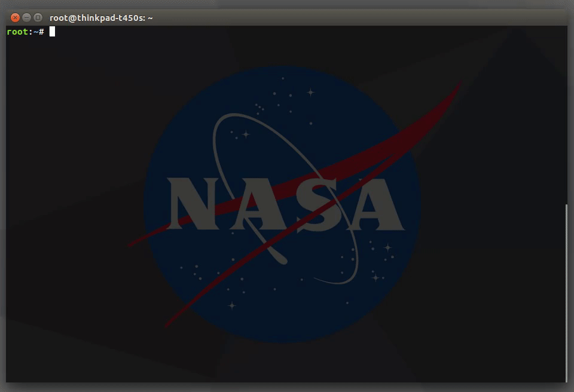Viewport: 574px width, 392px height.
Task: Click the green root prompt text
Action: (17, 32)
